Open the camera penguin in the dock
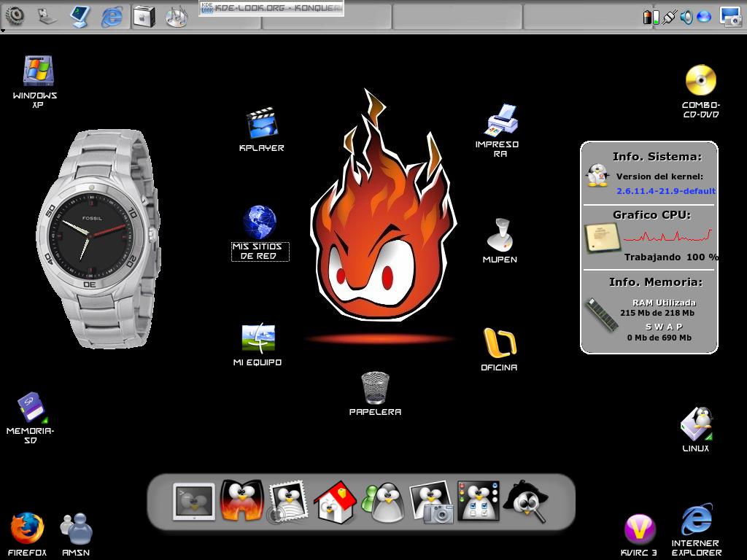This screenshot has height=560, width=747. (431, 502)
